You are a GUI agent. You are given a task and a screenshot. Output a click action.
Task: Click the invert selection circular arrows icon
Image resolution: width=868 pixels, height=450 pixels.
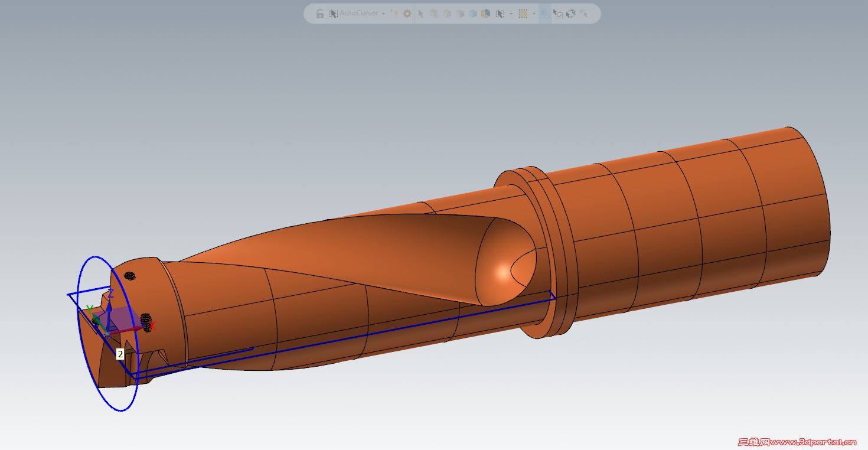[x=570, y=14]
